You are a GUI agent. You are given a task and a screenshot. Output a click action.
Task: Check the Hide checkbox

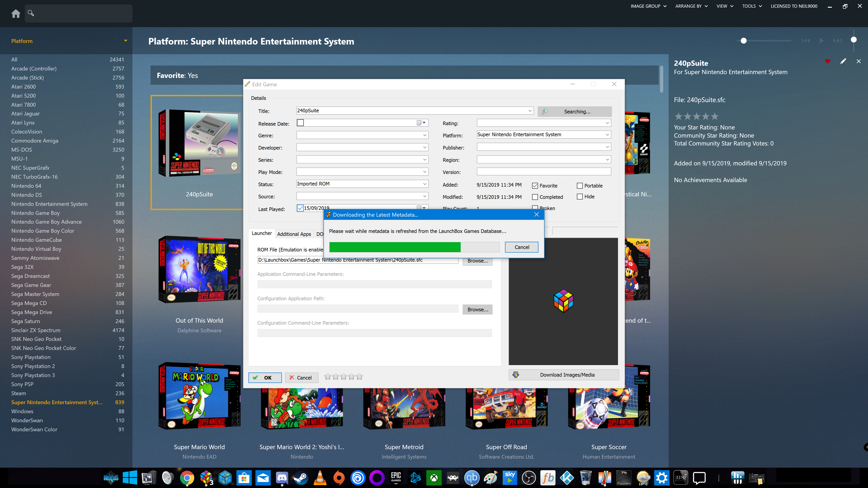tap(580, 197)
